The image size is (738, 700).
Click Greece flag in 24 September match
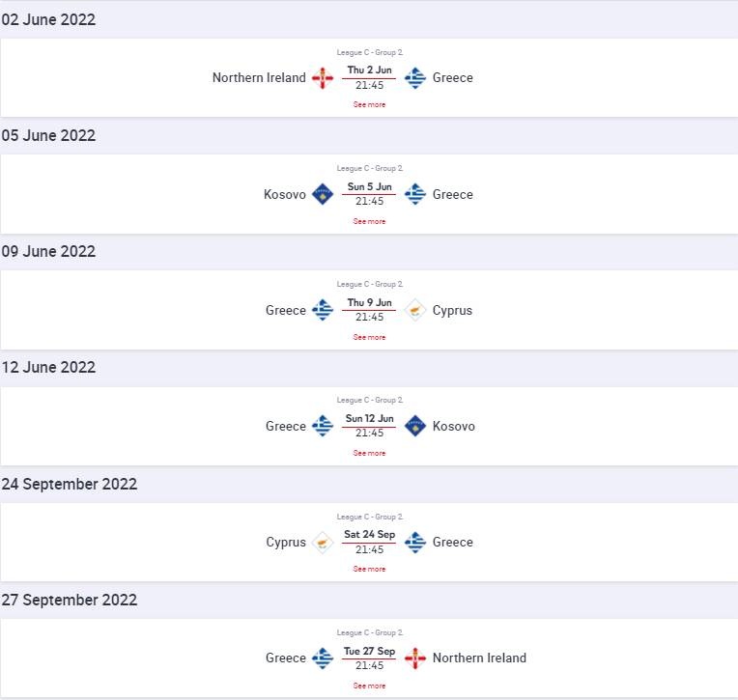pos(415,542)
